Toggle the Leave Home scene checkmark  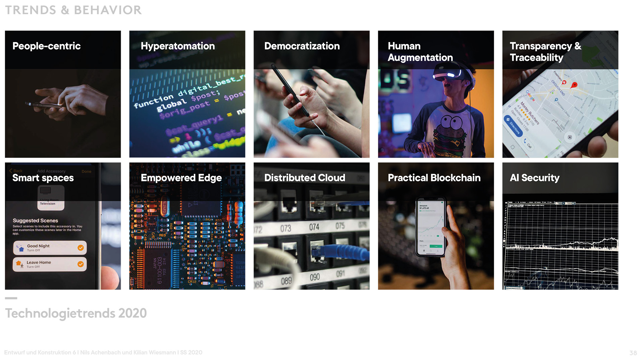(x=80, y=264)
